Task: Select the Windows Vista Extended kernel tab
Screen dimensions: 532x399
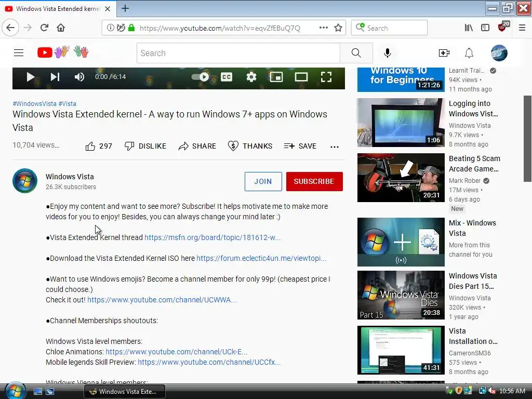Action: pos(58,9)
